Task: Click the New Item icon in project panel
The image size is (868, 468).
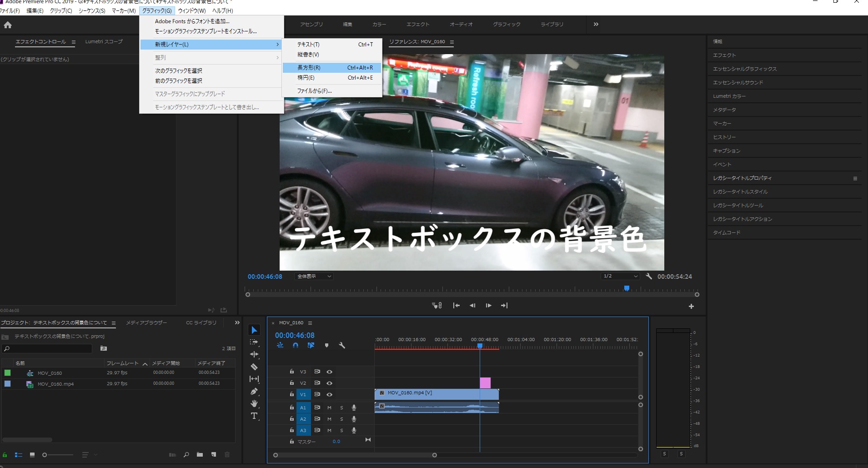Action: pyautogui.click(x=214, y=454)
